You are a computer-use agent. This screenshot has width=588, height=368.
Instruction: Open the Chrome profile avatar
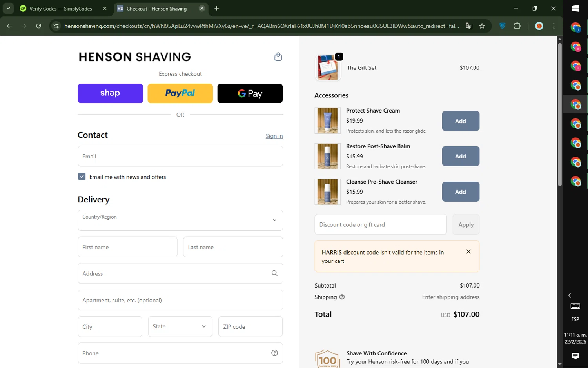click(539, 26)
